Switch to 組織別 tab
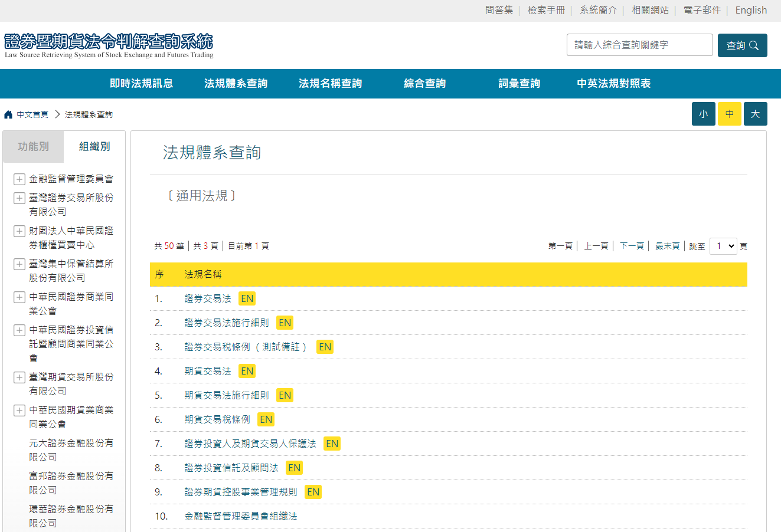 pyautogui.click(x=94, y=147)
